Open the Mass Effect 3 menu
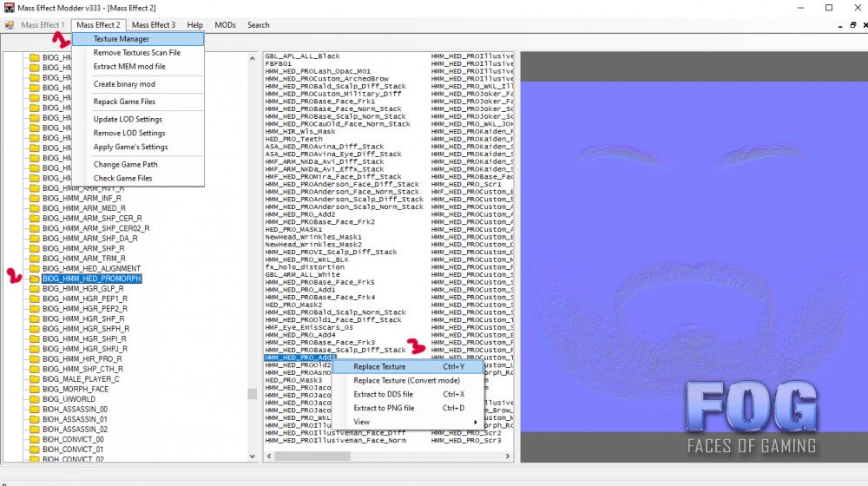 coord(153,25)
